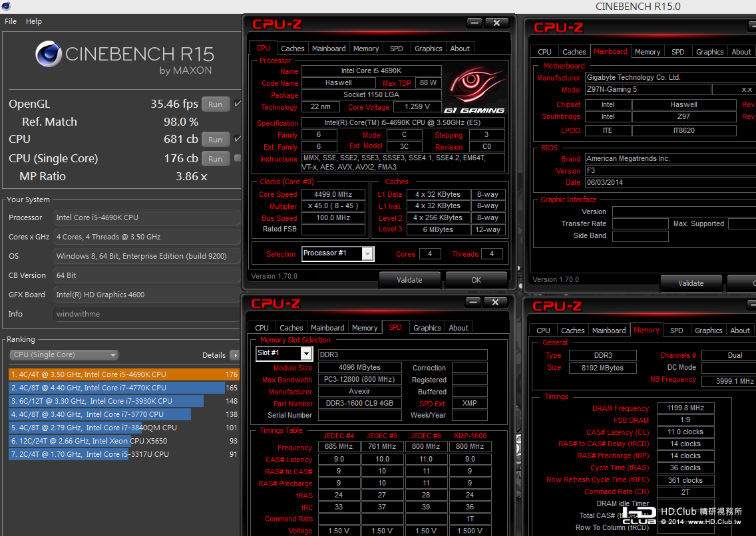Open the Slot #1 memory slot dropdown
Viewport: 756px width, 536px height.
(306, 354)
